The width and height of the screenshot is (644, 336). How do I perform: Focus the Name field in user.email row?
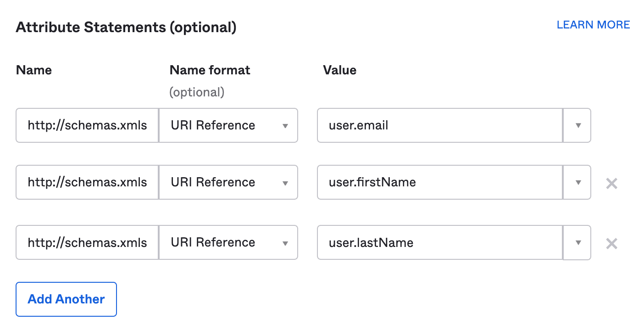[x=87, y=125]
